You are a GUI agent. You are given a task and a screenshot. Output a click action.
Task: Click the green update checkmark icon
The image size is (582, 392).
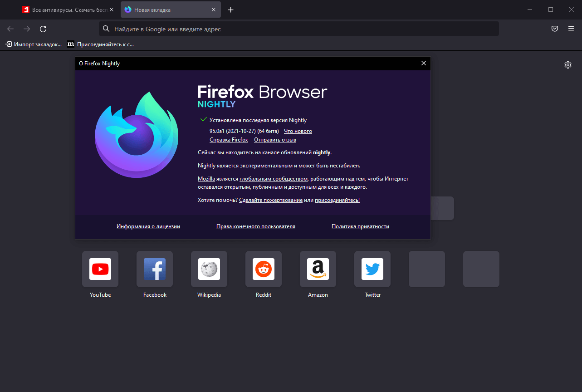203,120
